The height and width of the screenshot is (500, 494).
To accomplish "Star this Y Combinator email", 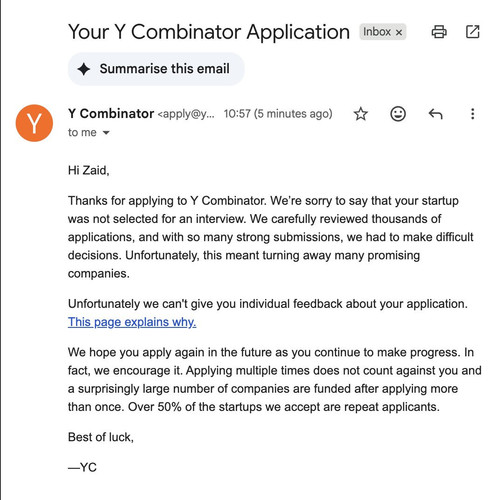I will click(x=361, y=114).
